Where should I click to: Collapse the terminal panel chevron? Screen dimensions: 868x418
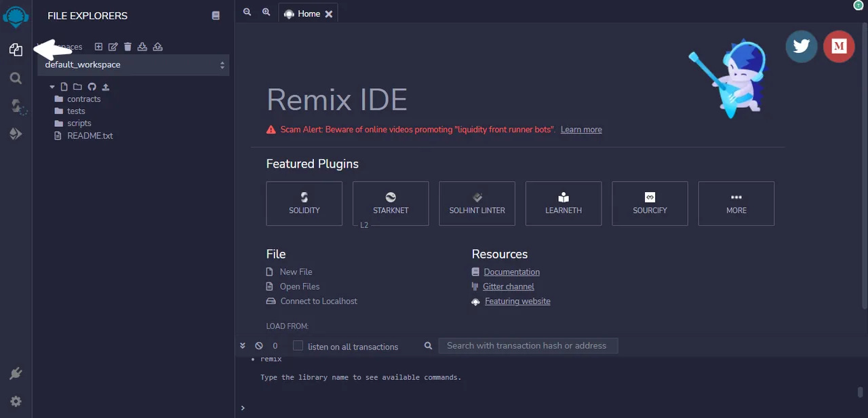coord(243,345)
